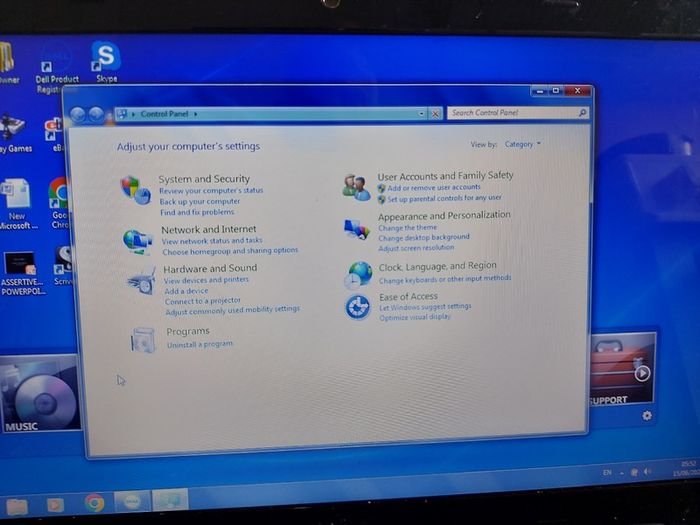Launch Chrome from the taskbar
Screen dimensions: 700x525
(95, 503)
